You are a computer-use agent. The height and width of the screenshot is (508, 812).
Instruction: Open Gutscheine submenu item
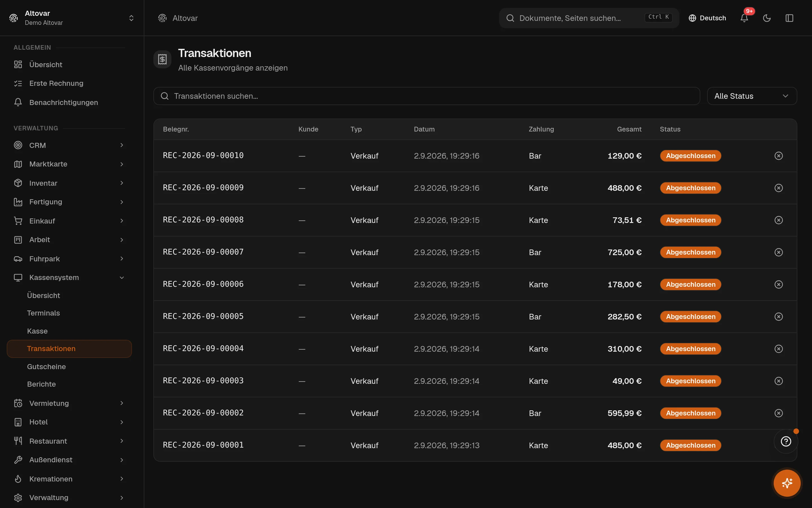[69, 367]
